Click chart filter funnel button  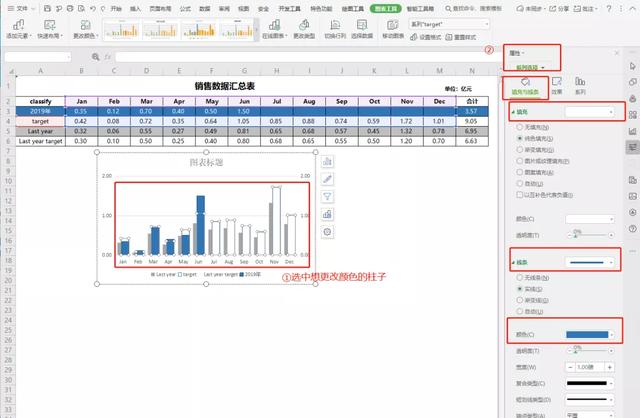click(327, 197)
